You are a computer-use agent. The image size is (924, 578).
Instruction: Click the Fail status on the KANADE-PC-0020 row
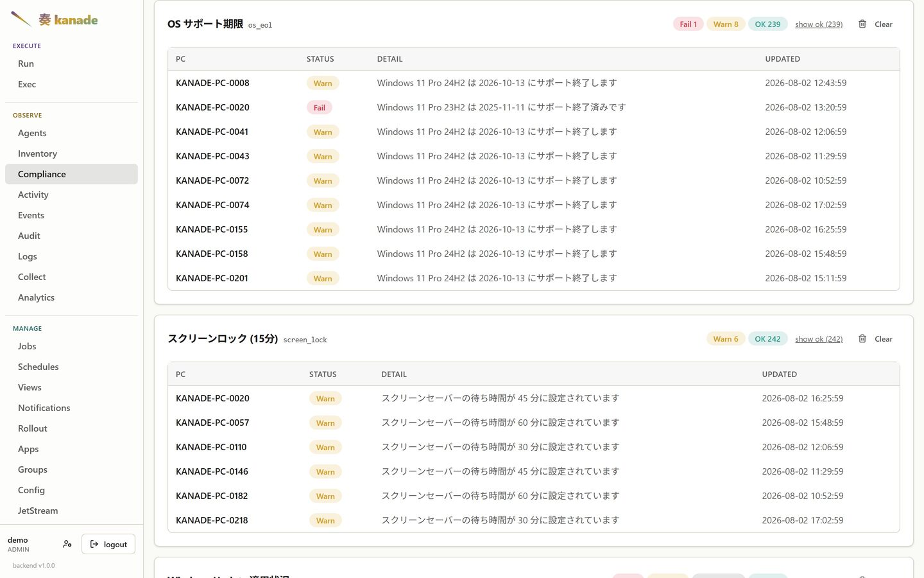[319, 107]
